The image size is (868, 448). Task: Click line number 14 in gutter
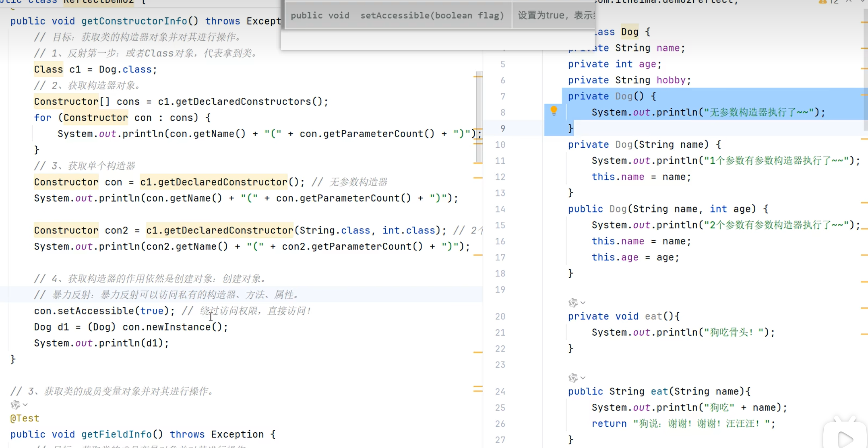pos(500,209)
